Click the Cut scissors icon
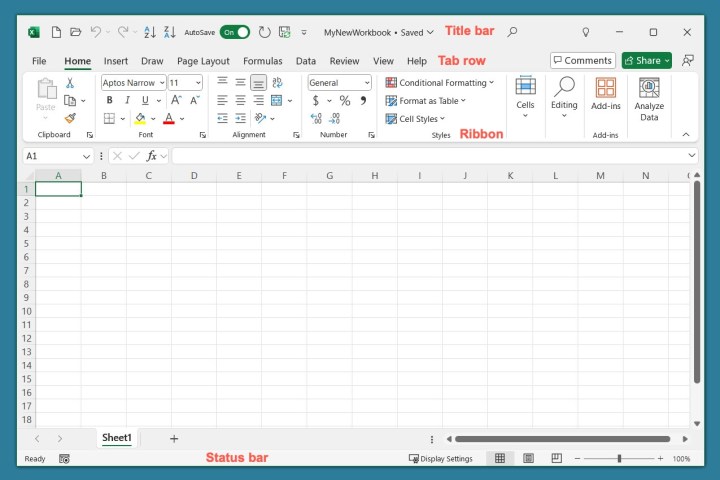Screen dimensions: 720x480 click(70, 83)
